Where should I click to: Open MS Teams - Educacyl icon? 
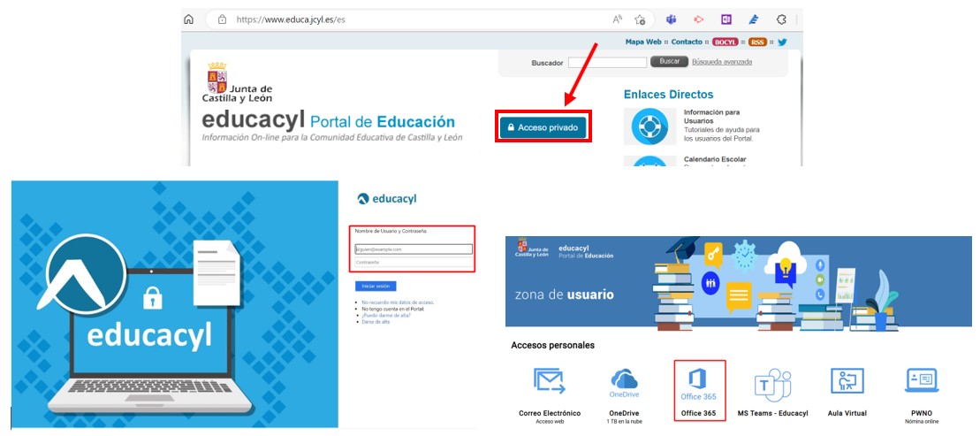coord(771,384)
